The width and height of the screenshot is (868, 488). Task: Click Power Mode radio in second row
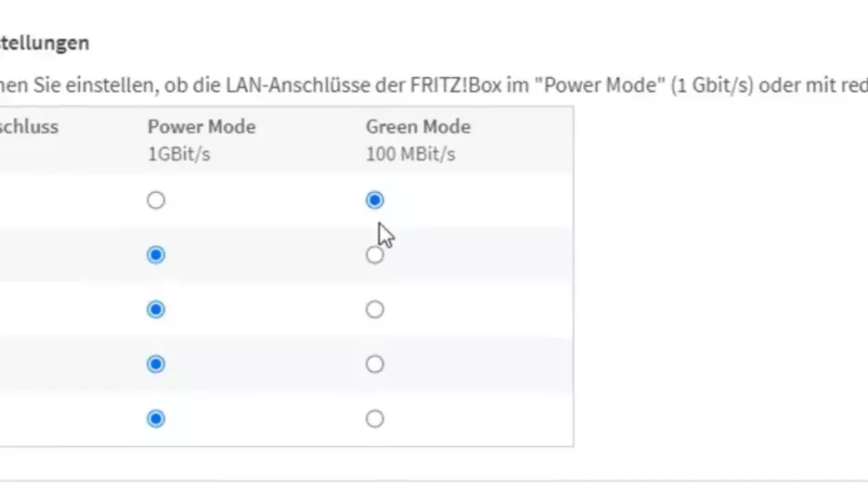pos(156,255)
